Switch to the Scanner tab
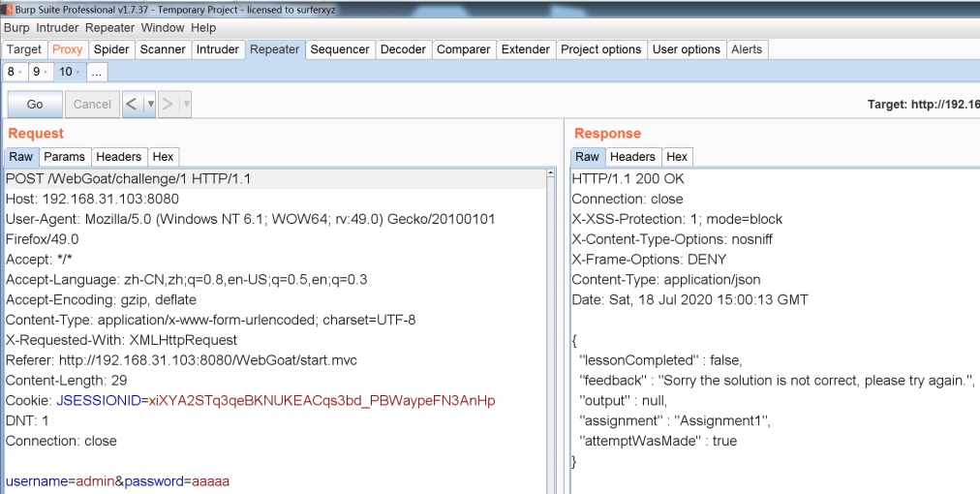 [x=163, y=49]
